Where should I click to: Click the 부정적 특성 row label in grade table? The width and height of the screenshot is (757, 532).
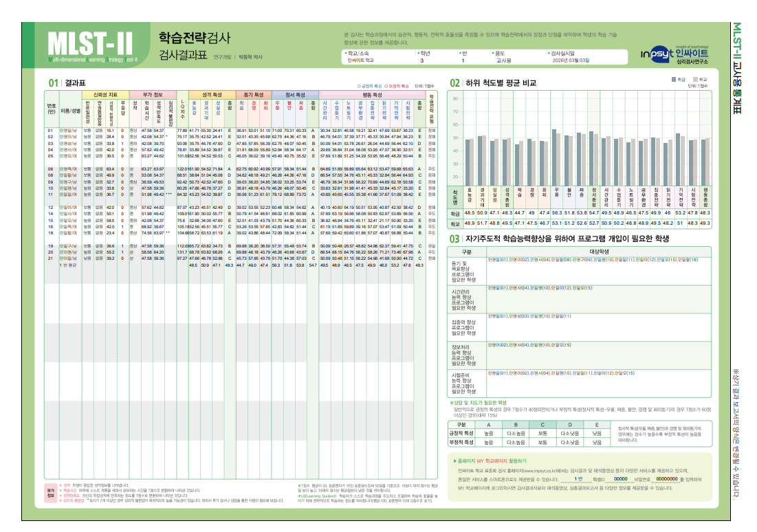click(461, 442)
